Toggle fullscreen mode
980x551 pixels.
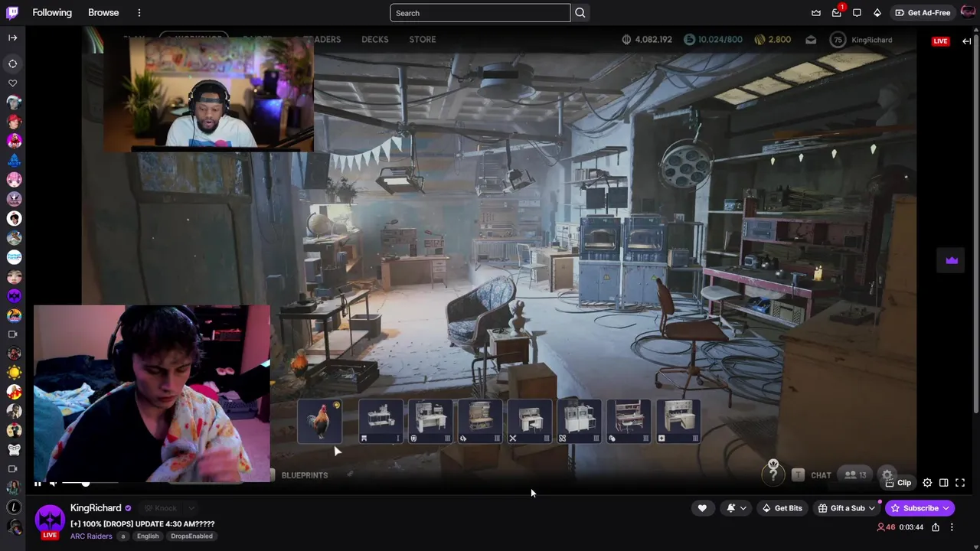coord(960,483)
